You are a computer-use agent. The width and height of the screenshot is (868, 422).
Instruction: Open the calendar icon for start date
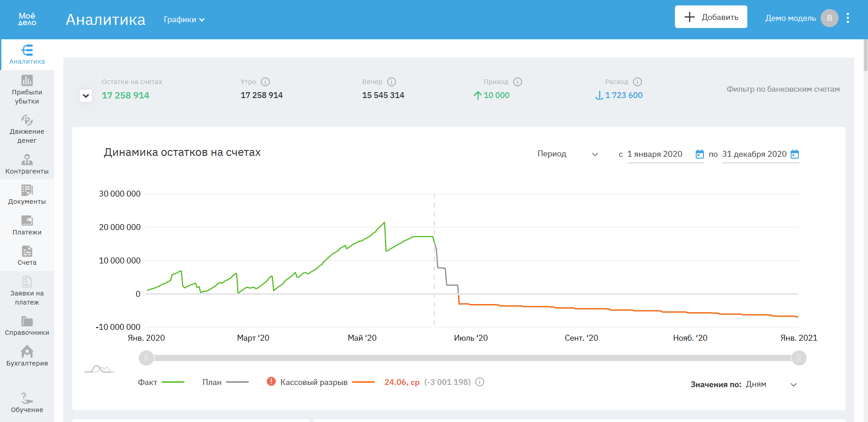tap(699, 154)
